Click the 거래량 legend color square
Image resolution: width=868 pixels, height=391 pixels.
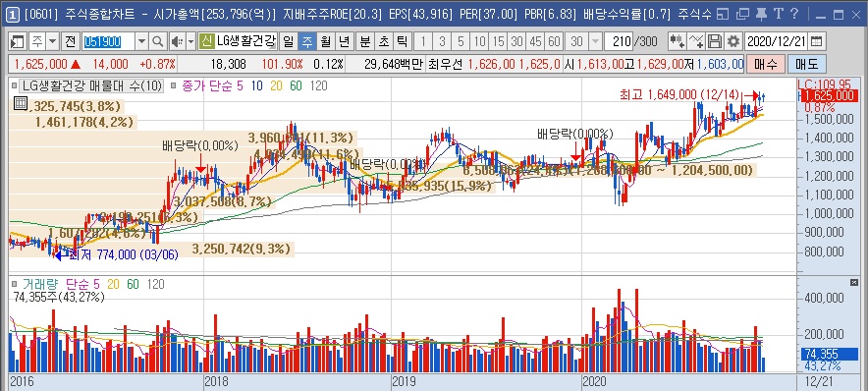coord(15,284)
